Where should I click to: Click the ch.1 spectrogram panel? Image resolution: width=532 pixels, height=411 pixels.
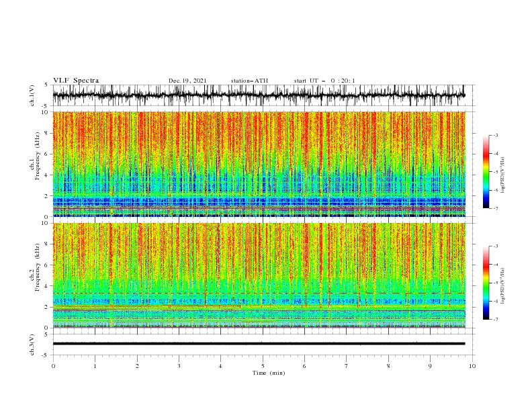coord(259,164)
